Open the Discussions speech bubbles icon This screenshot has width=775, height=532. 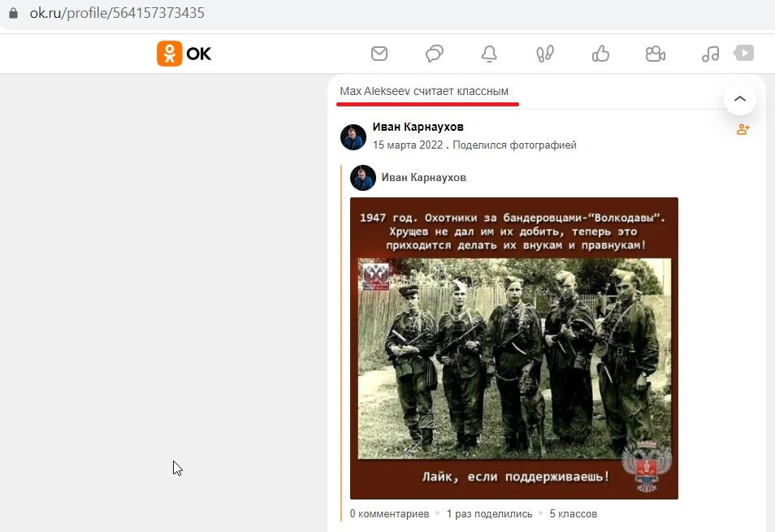(435, 54)
